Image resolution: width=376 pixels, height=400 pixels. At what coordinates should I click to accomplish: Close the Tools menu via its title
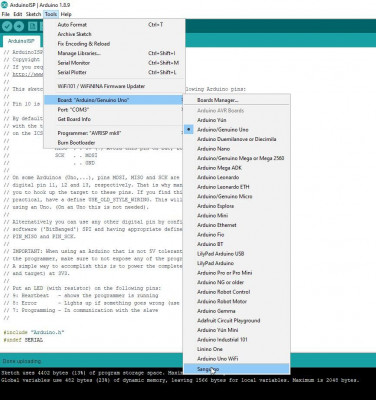(51, 14)
